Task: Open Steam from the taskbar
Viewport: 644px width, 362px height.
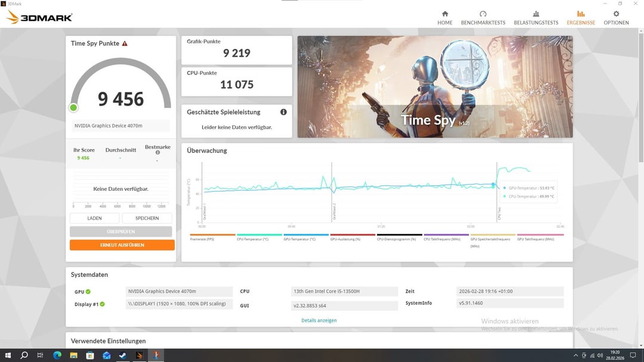Action: click(x=123, y=355)
